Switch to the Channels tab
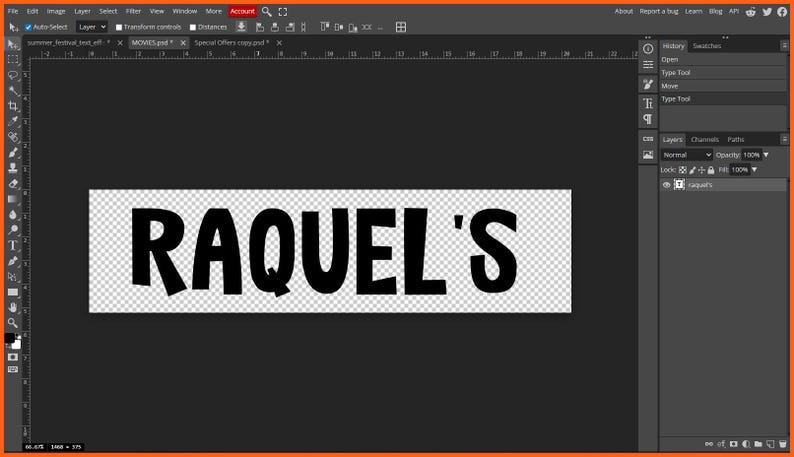 coord(704,139)
